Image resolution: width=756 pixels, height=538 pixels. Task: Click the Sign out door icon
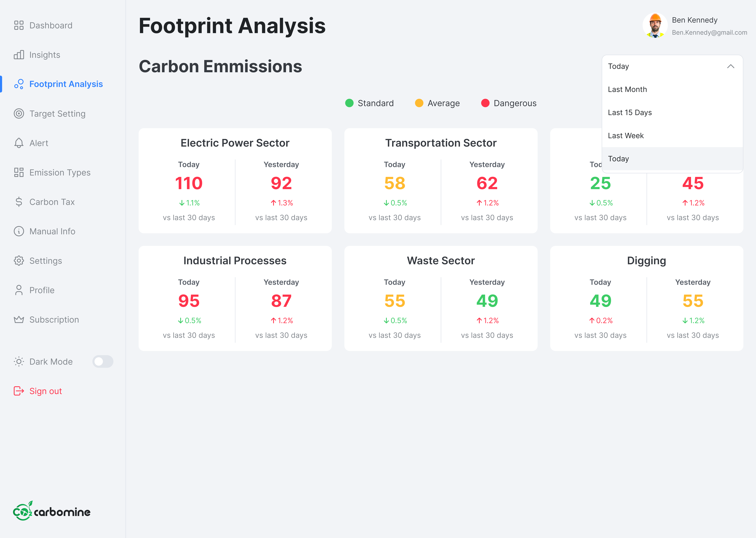click(19, 391)
